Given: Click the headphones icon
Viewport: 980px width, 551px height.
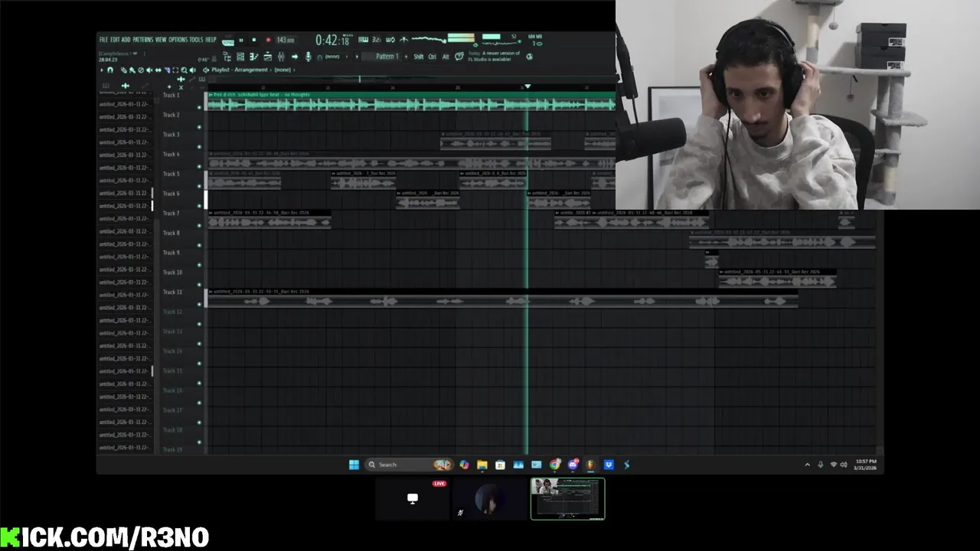Looking at the screenshot, I should tap(320, 57).
